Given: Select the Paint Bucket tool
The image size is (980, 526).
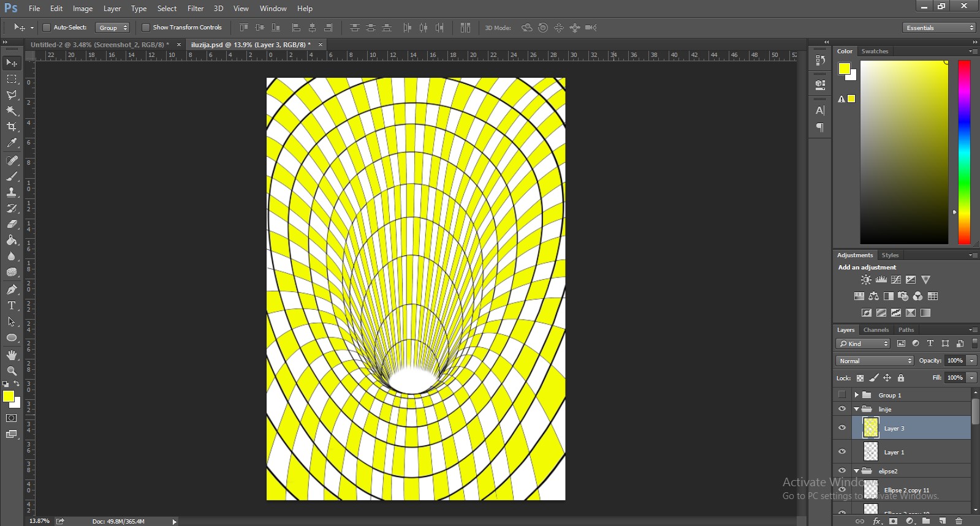Looking at the screenshot, I should [x=12, y=240].
